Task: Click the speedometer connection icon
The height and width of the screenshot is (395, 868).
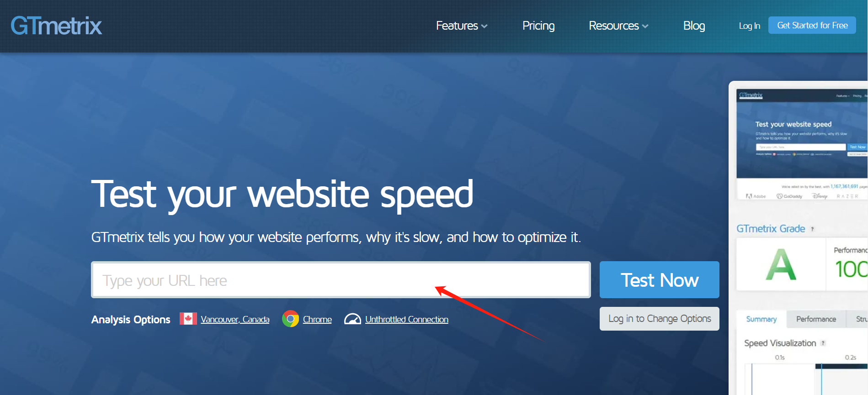Action: click(x=352, y=319)
